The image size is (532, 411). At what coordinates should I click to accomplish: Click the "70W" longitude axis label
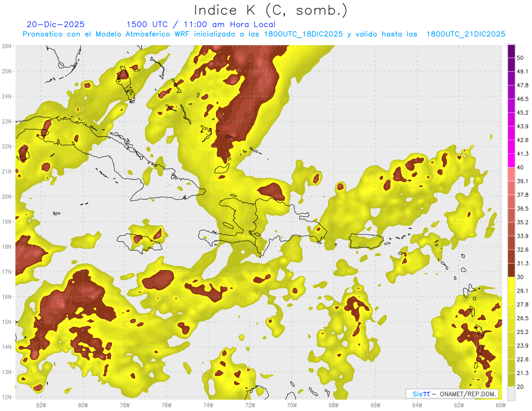[x=292, y=405]
